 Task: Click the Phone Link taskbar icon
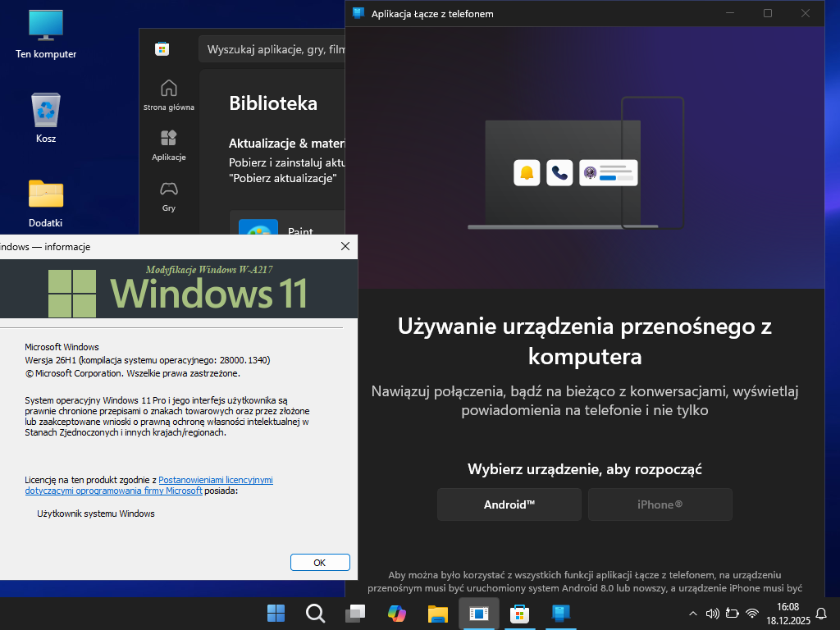coord(561,613)
